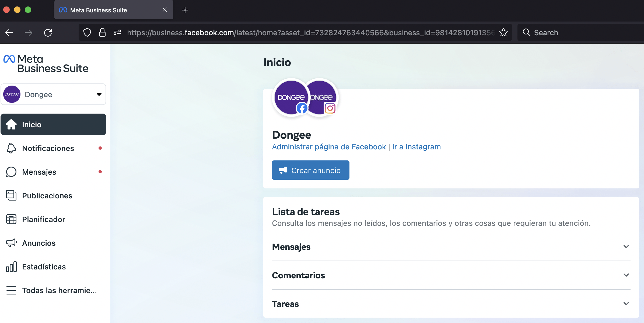Viewport: 644px width, 323px height.
Task: Select Inicio in the sidebar menu
Action: point(53,124)
